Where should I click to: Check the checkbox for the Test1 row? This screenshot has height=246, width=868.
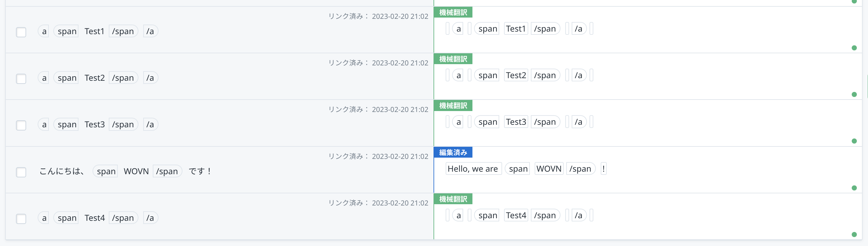point(21,32)
